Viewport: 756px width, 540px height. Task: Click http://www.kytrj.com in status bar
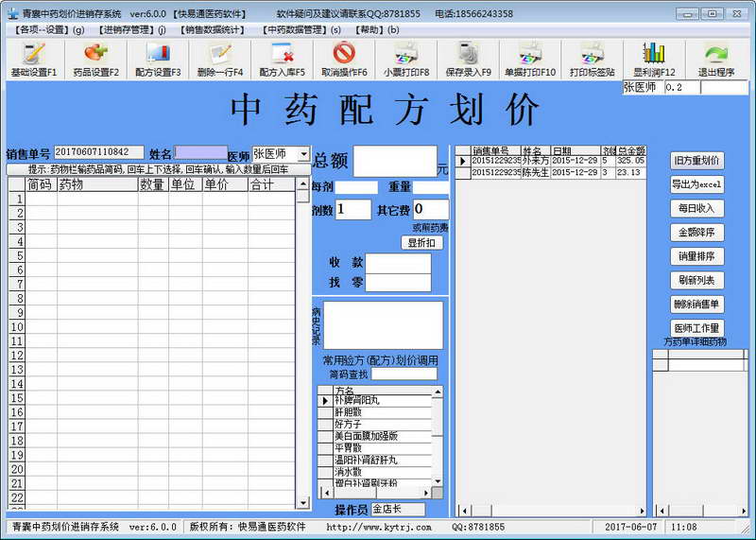379,528
